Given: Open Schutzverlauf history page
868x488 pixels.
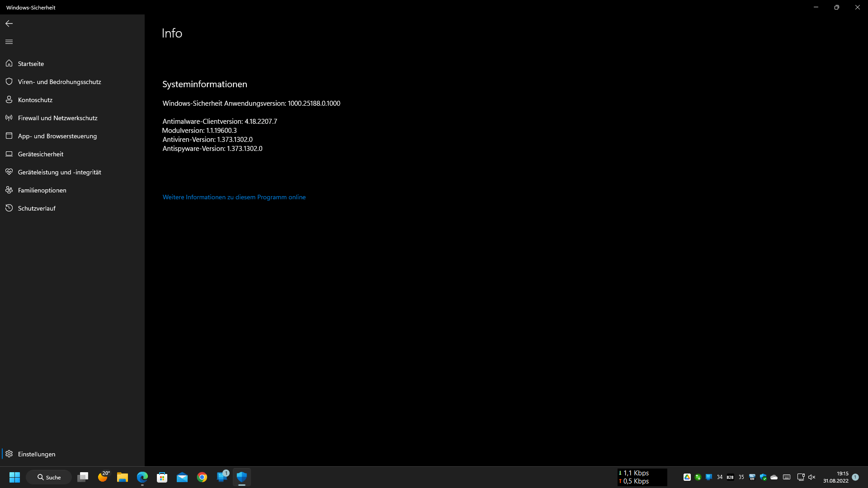Looking at the screenshot, I should point(72,208).
